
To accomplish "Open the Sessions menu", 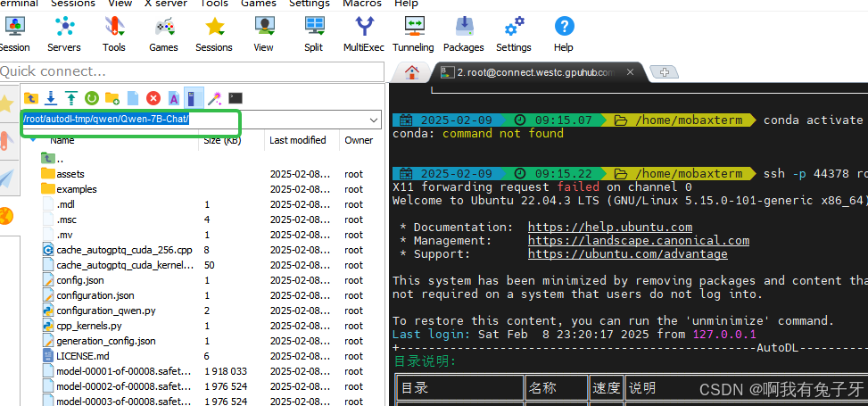I will (x=73, y=4).
